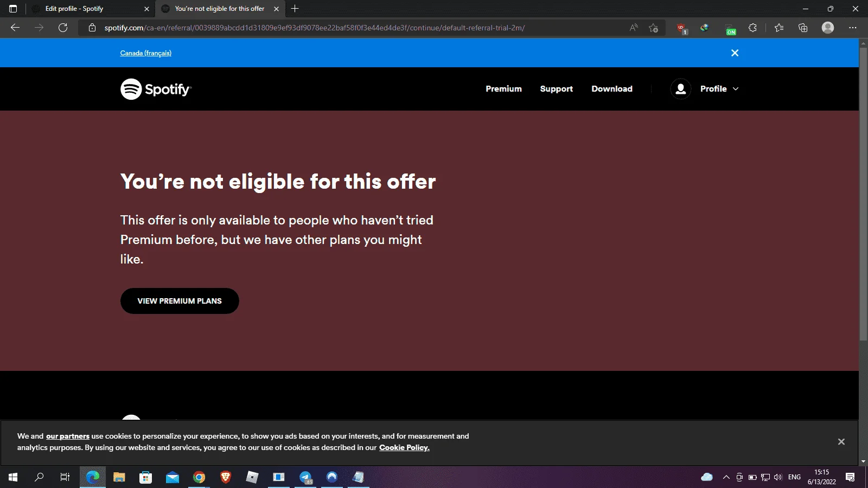Open the Cookie Policy link

pos(404,447)
